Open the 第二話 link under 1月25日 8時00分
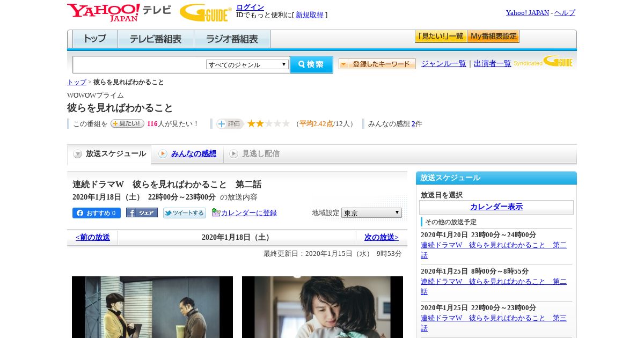This screenshot has width=644, height=338. (494, 286)
